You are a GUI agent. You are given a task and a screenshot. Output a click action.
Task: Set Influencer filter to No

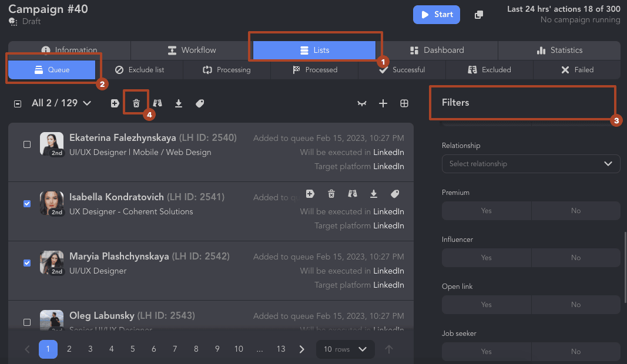576,257
